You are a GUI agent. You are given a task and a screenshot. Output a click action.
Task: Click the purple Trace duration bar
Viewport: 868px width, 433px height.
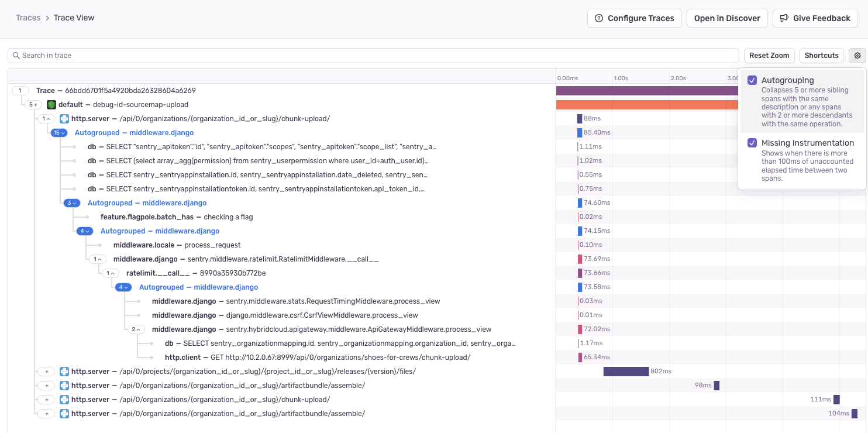coord(647,91)
